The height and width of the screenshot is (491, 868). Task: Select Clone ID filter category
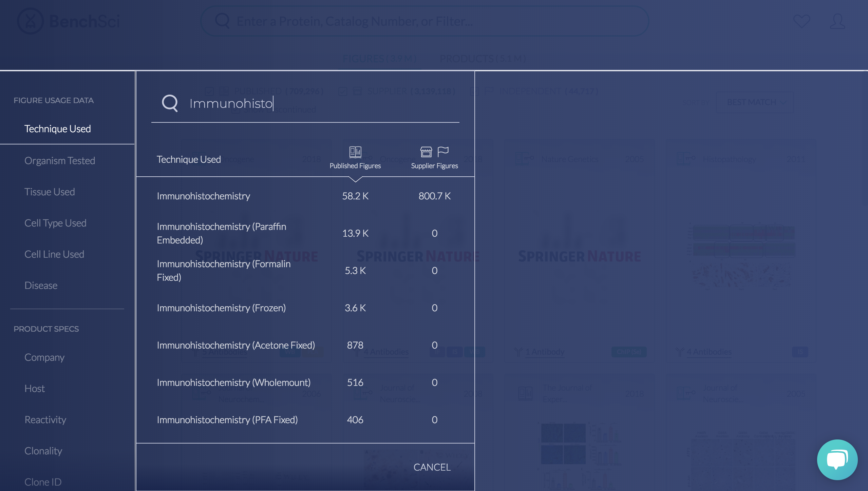[43, 482]
